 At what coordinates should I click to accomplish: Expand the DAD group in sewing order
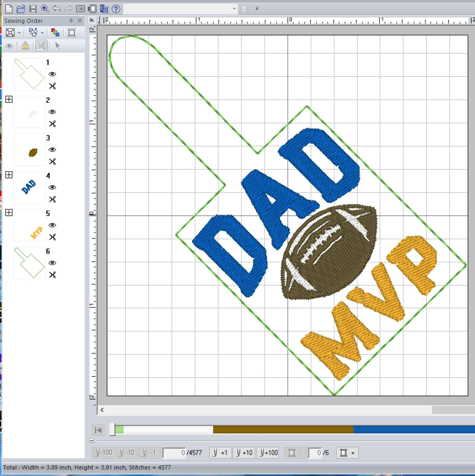9,175
